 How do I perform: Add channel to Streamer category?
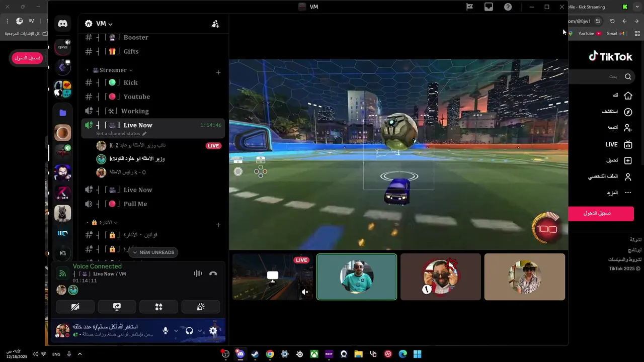[218, 72]
